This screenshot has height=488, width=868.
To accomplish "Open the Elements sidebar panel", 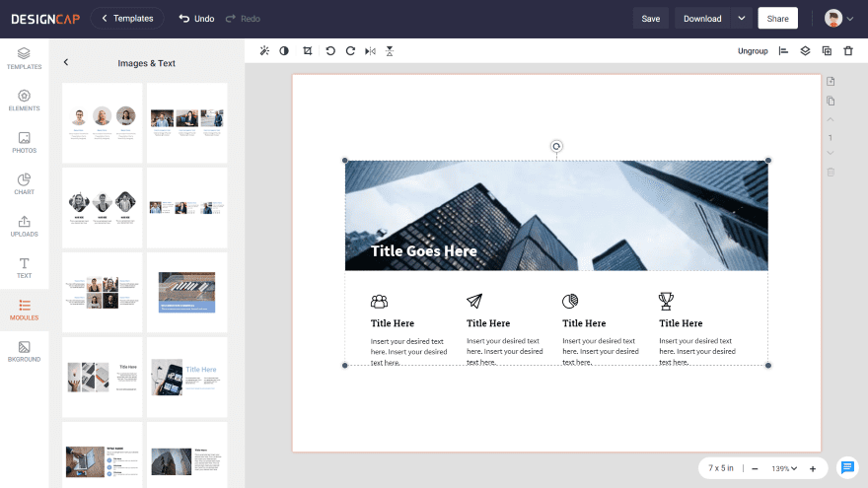I will click(x=24, y=101).
